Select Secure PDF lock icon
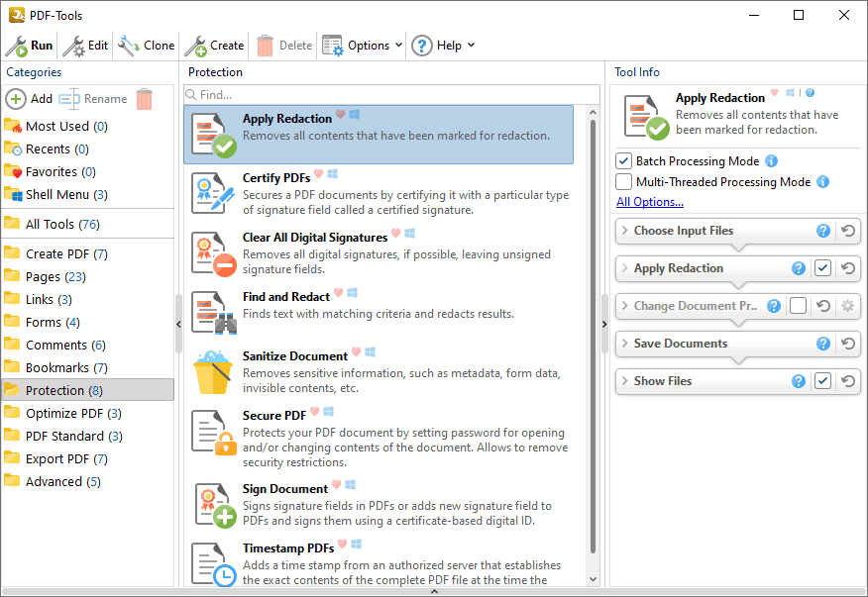Image resolution: width=868 pixels, height=597 pixels. click(214, 433)
